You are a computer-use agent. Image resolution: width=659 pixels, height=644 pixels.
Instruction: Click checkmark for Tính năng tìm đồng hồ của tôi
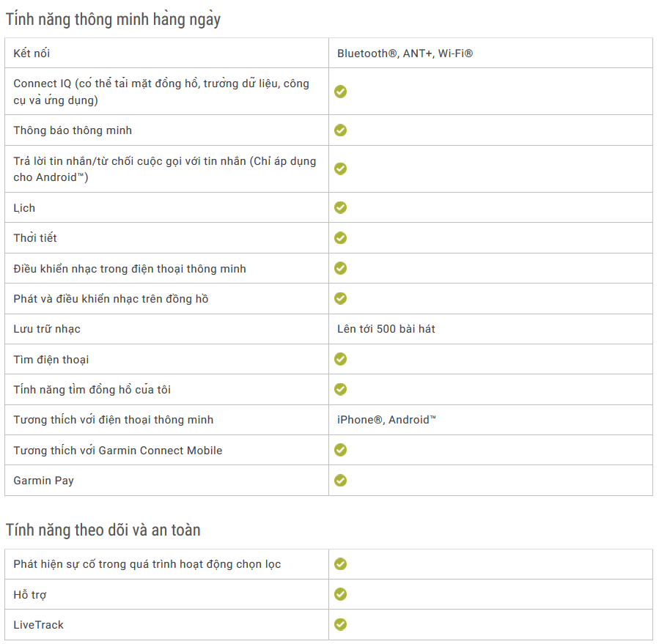tap(340, 389)
